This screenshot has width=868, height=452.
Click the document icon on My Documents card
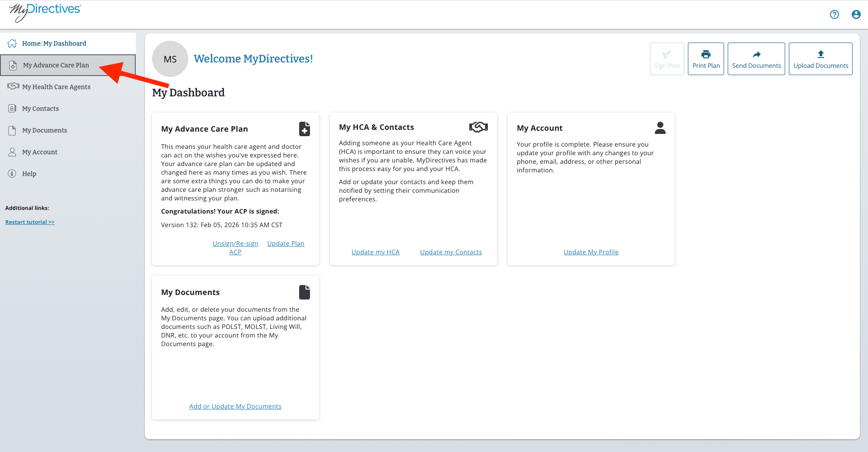coord(304,292)
